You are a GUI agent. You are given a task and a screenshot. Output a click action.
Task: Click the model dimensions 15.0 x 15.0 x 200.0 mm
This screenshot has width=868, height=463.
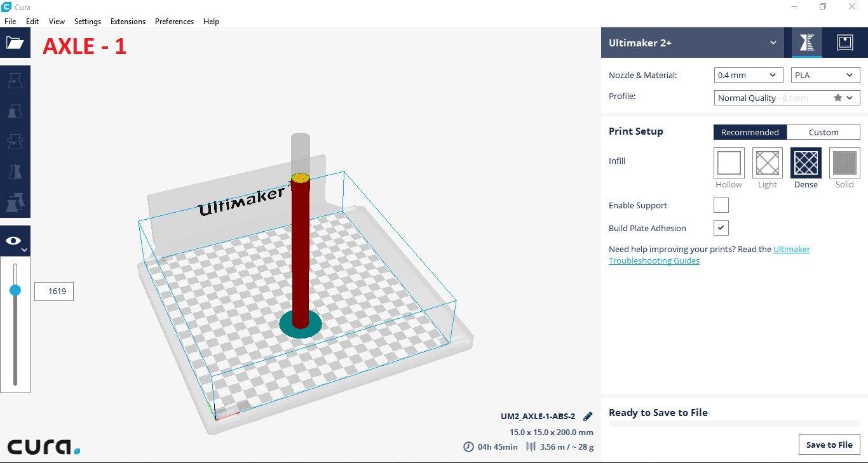(552, 433)
